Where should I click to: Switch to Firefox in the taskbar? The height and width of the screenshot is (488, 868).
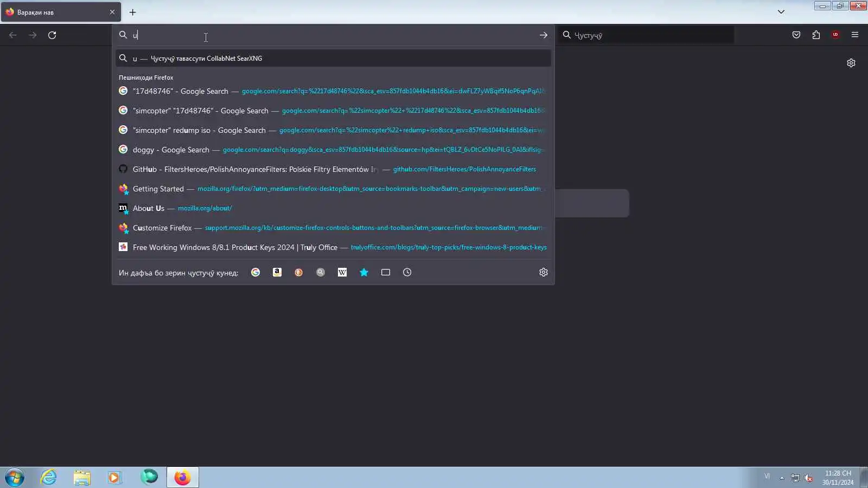pos(182,477)
